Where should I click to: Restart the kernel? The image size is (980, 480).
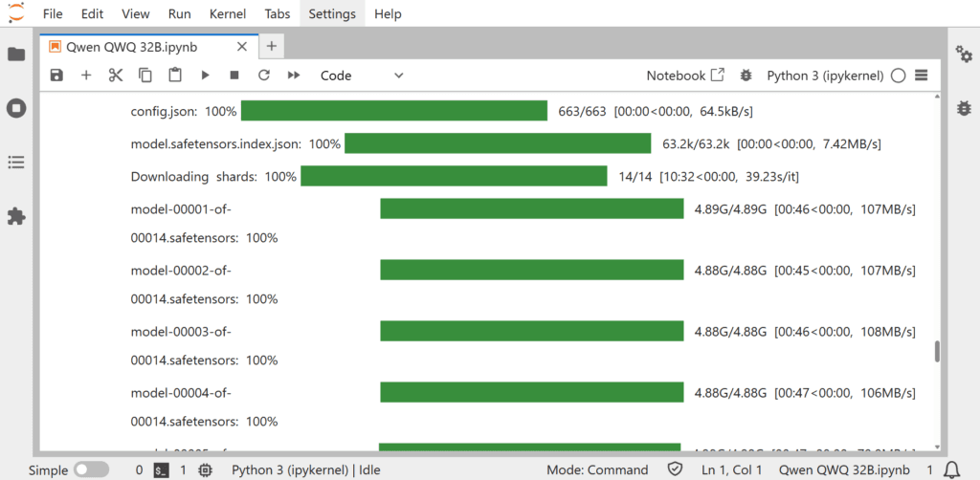[264, 76]
